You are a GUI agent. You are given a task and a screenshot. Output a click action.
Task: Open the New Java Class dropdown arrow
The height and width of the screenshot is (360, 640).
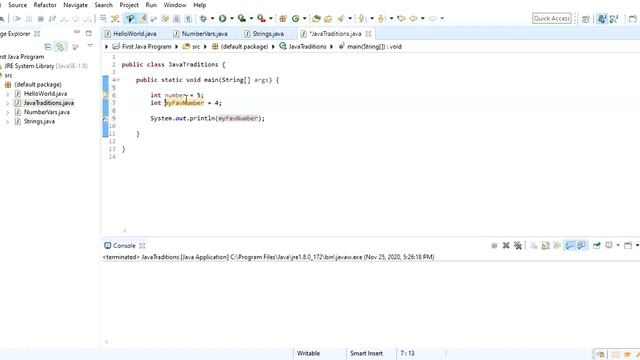point(304,18)
